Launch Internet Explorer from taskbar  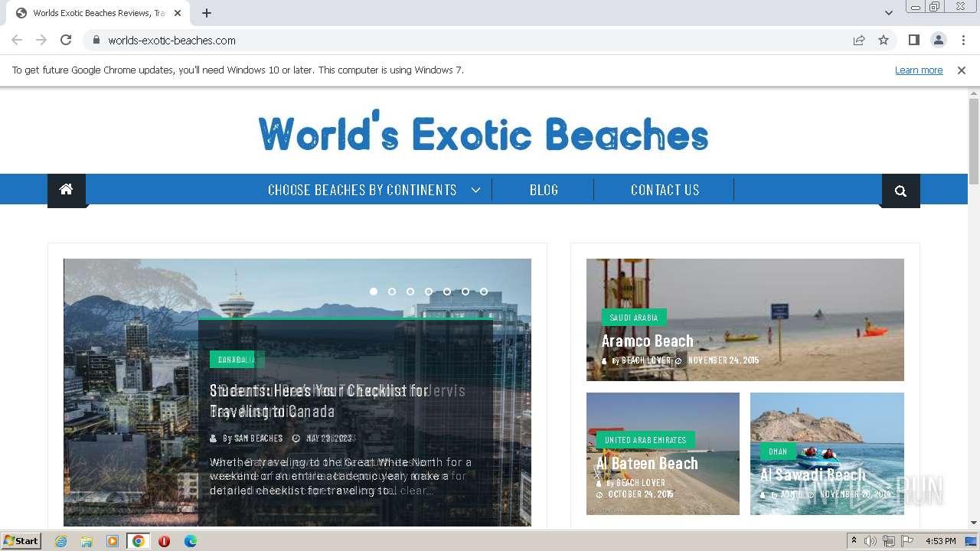pyautogui.click(x=60, y=541)
